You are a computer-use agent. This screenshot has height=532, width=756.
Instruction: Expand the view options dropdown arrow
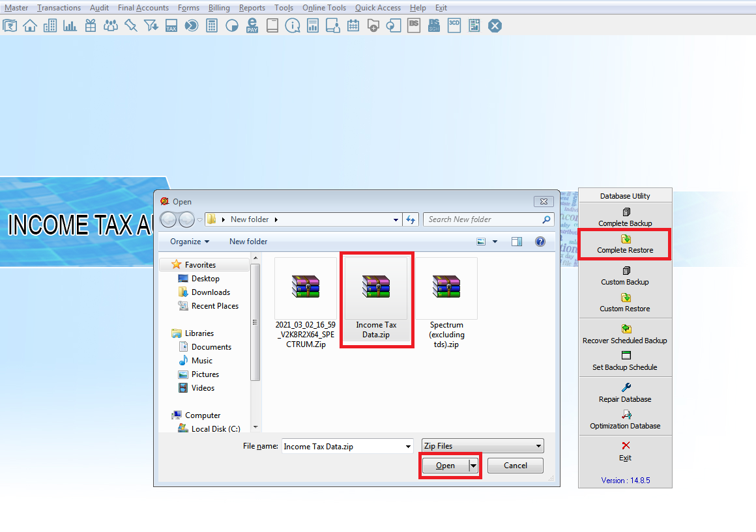pyautogui.click(x=495, y=242)
